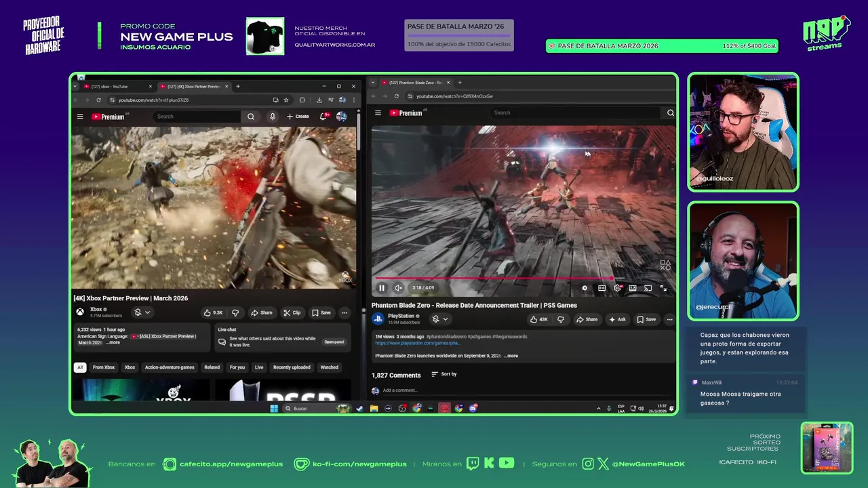Select the Watched filter chip
This screenshot has width=868, height=488.
pos(330,367)
